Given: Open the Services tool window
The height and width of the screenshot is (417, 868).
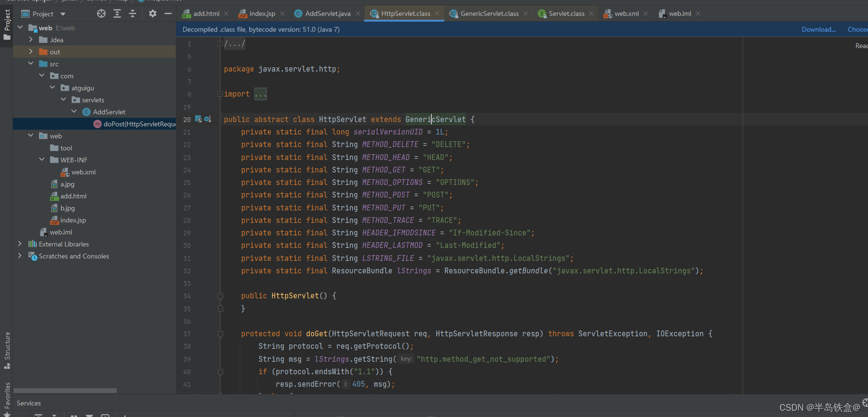Looking at the screenshot, I should point(29,403).
